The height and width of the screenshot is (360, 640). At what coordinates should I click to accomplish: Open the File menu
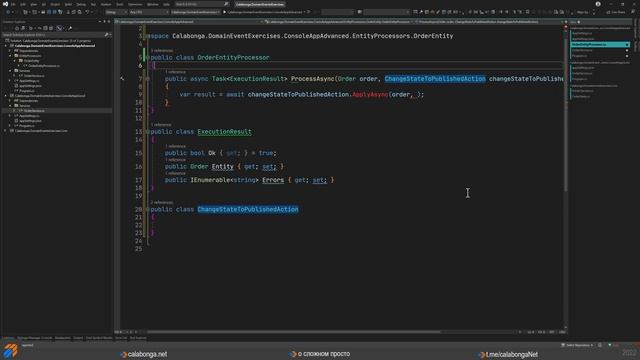tap(13, 4)
